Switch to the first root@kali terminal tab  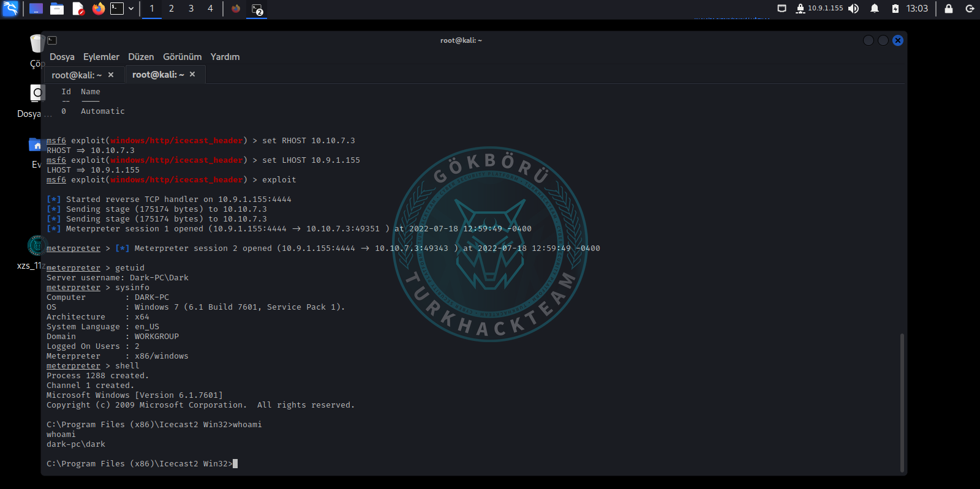point(77,75)
